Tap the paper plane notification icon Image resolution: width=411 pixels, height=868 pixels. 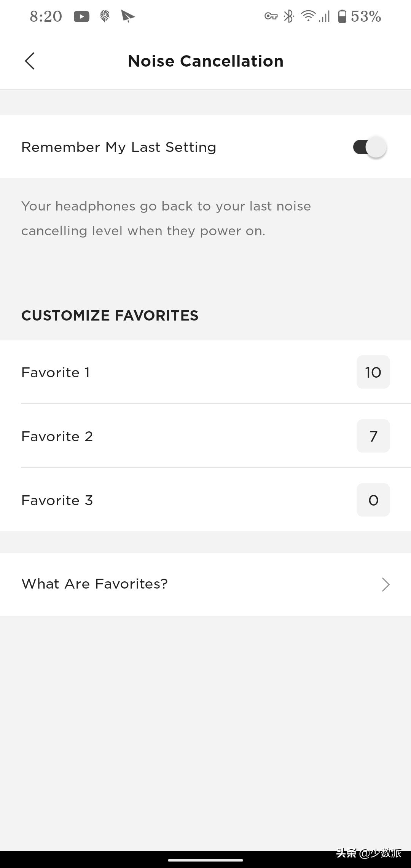128,16
